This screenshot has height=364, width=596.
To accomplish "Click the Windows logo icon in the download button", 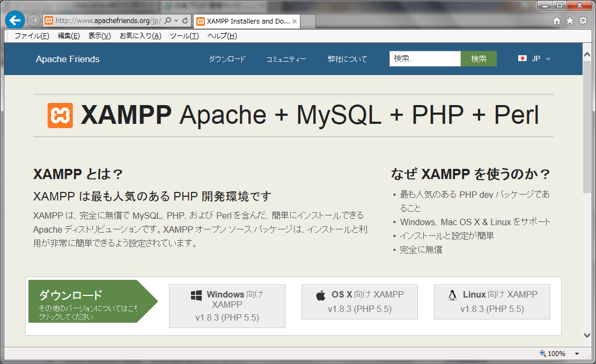I will click(x=196, y=295).
